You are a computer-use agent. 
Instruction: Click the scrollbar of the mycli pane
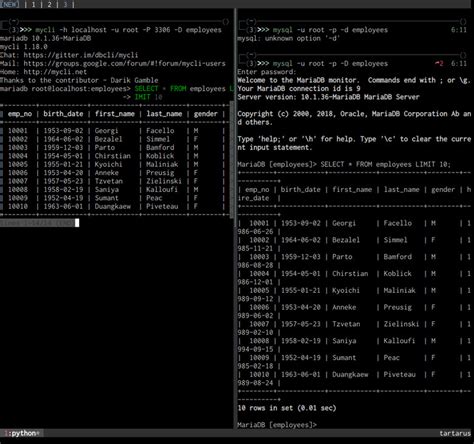click(x=232, y=159)
